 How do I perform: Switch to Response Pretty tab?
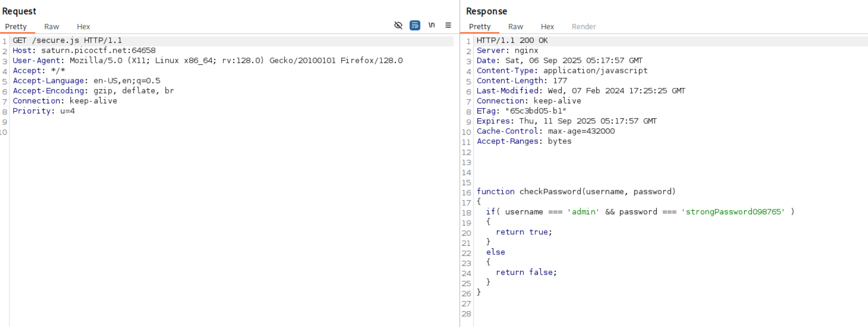[480, 27]
